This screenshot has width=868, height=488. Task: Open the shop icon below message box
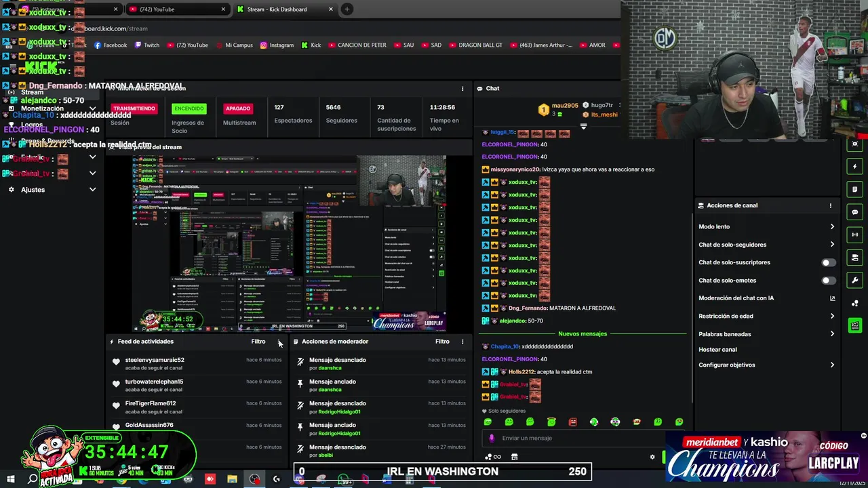point(514,457)
